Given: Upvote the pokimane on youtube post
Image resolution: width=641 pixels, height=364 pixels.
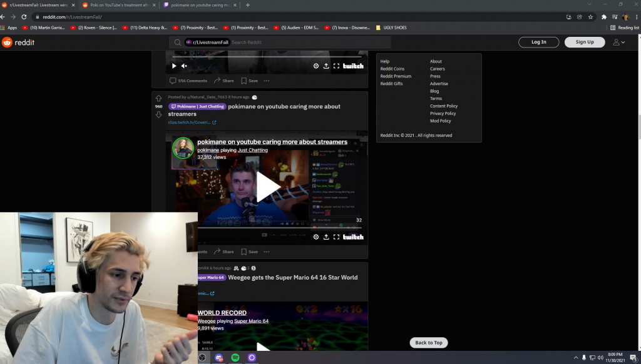Looking at the screenshot, I should point(158,98).
